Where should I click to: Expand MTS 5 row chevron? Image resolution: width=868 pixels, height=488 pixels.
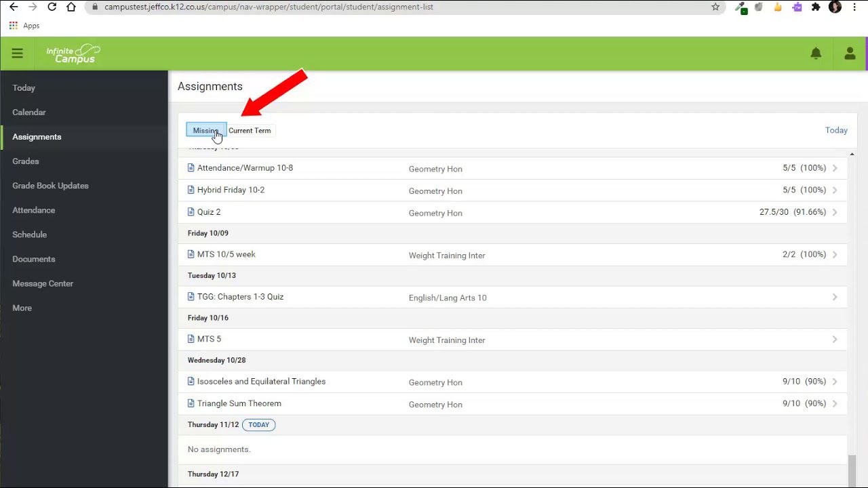pyautogui.click(x=835, y=339)
